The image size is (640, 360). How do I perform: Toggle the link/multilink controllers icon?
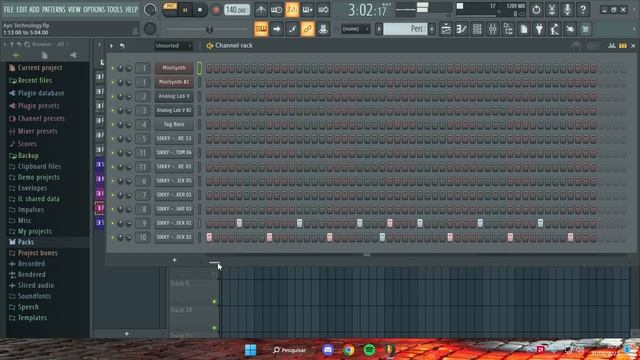coord(307,29)
